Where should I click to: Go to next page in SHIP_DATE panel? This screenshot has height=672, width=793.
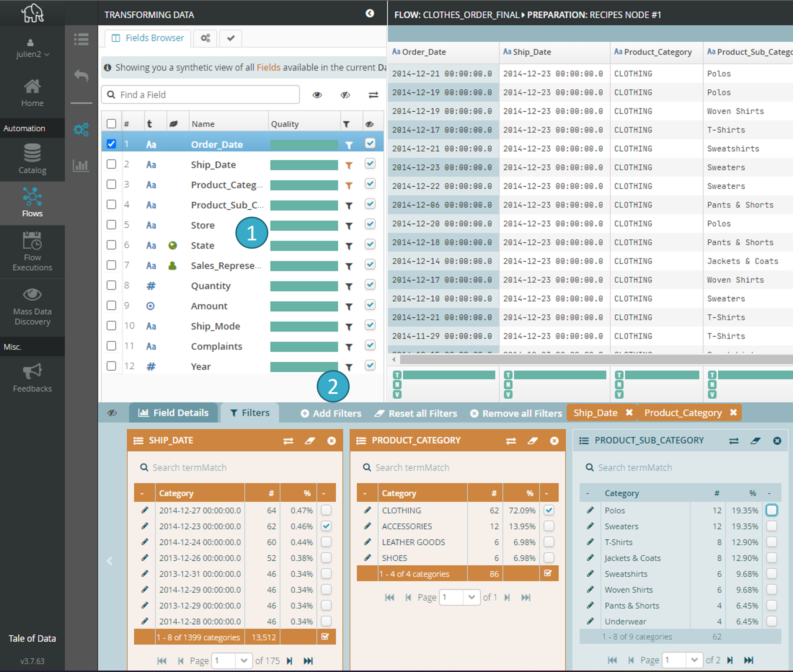point(290,661)
